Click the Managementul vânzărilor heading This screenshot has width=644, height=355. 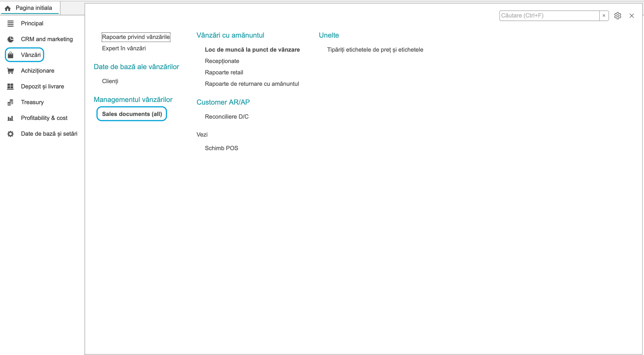click(133, 100)
